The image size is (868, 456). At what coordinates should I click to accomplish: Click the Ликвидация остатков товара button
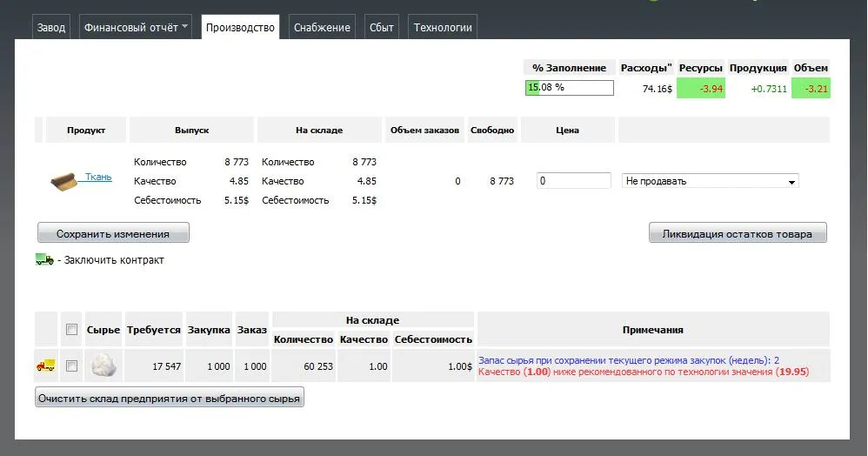[x=737, y=233]
